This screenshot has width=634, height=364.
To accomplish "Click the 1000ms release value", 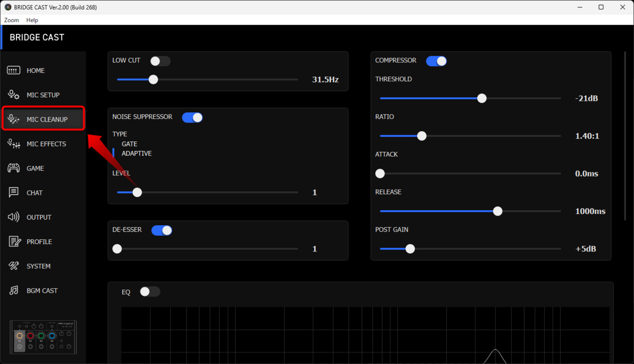I will 590,211.
